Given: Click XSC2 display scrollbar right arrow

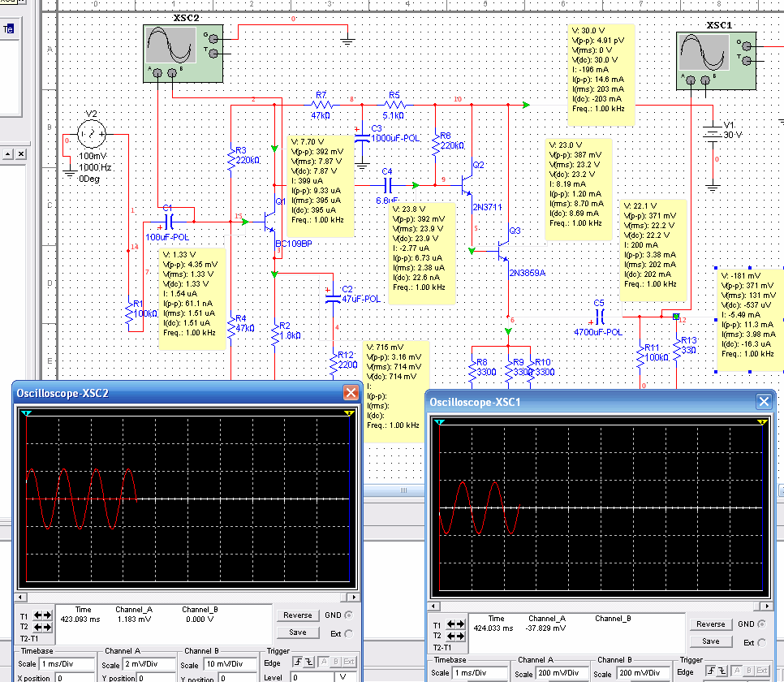Looking at the screenshot, I should coord(354,597).
